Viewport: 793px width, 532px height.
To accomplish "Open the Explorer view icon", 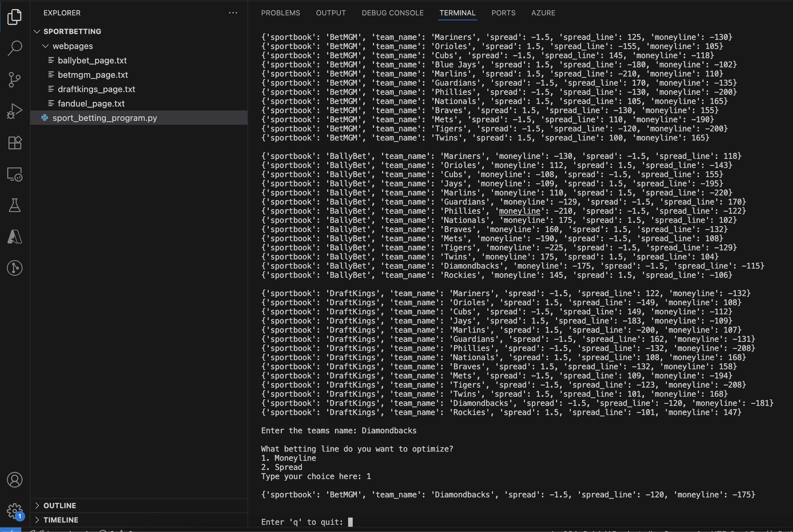I will click(x=14, y=16).
